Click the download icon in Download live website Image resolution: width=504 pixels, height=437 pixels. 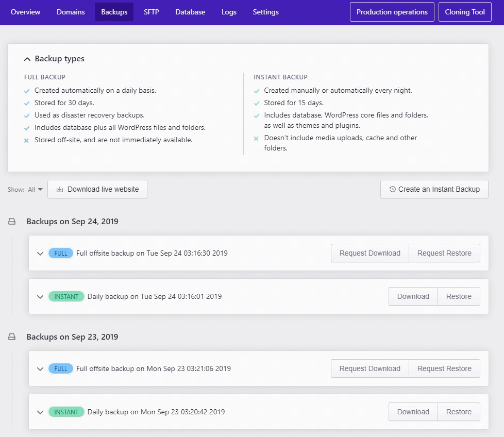tap(60, 190)
